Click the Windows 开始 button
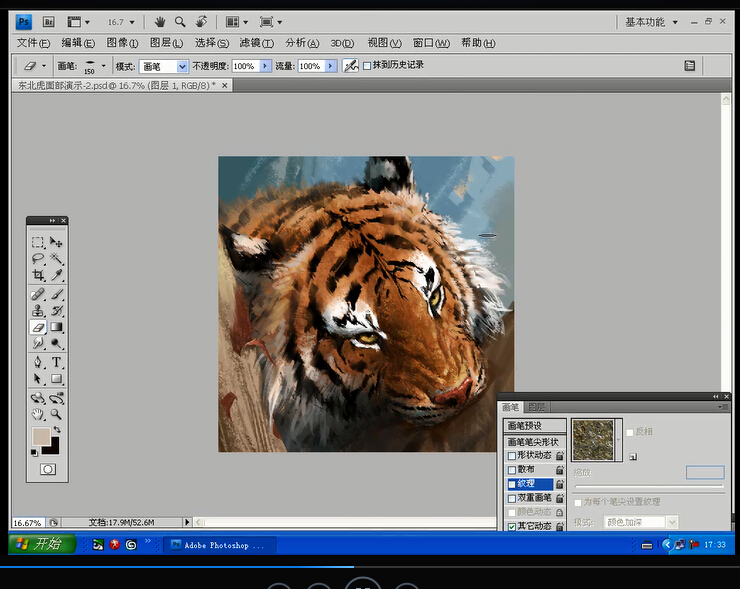This screenshot has width=740, height=589. pyautogui.click(x=41, y=544)
